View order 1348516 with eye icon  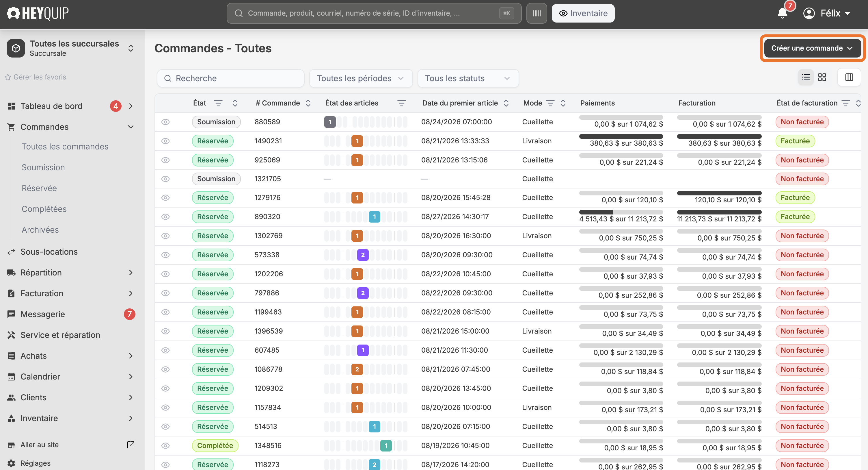click(x=165, y=445)
